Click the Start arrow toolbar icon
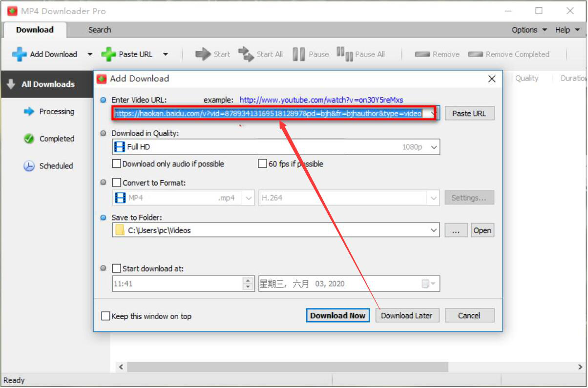Screen dimensions: 588x388 coord(203,54)
